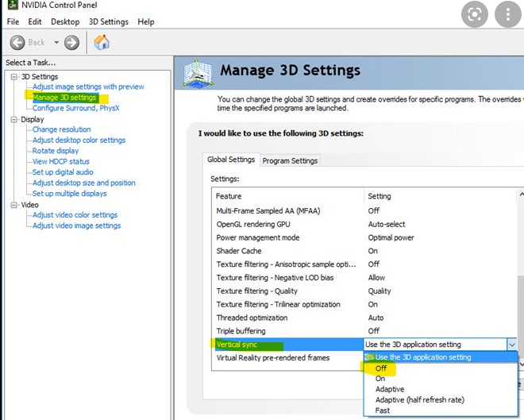Switch to the Global Settings tab

tap(231, 160)
